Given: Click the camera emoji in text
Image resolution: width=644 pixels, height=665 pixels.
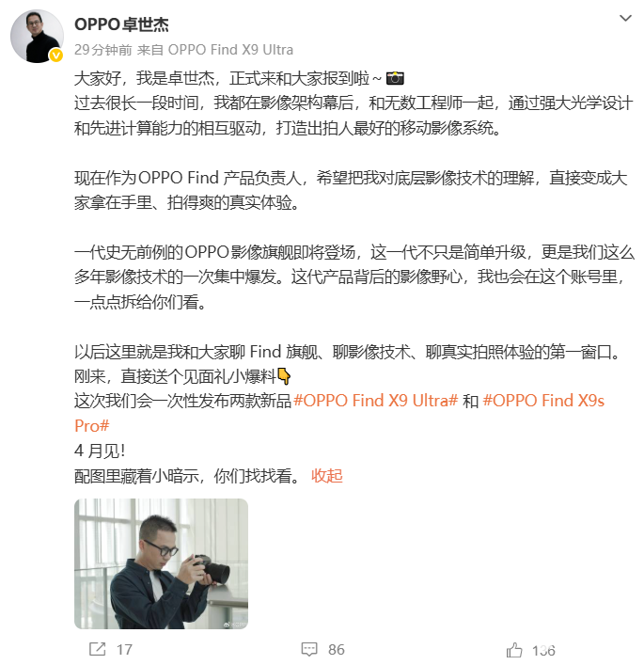Looking at the screenshot, I should point(395,78).
